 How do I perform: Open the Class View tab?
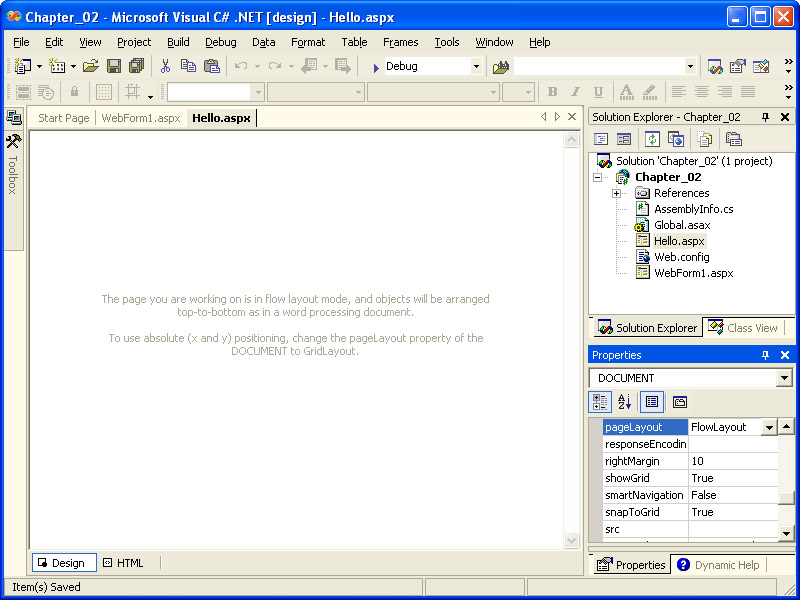tap(743, 328)
